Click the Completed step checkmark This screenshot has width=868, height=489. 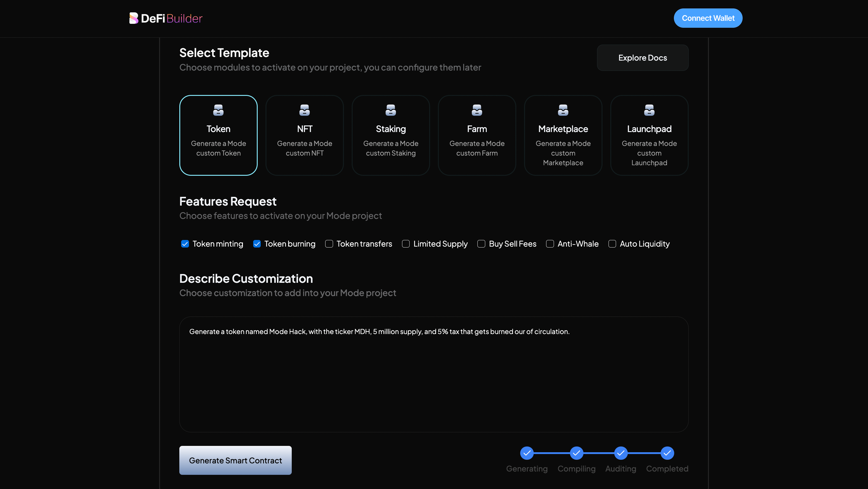click(x=667, y=453)
